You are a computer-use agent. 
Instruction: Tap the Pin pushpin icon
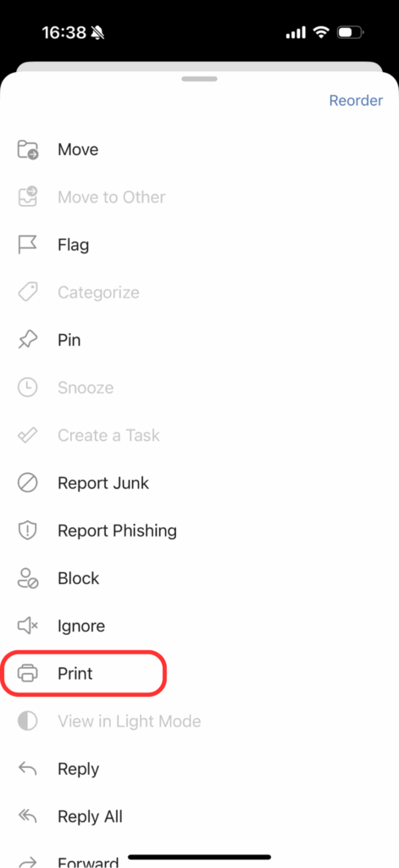click(x=28, y=340)
